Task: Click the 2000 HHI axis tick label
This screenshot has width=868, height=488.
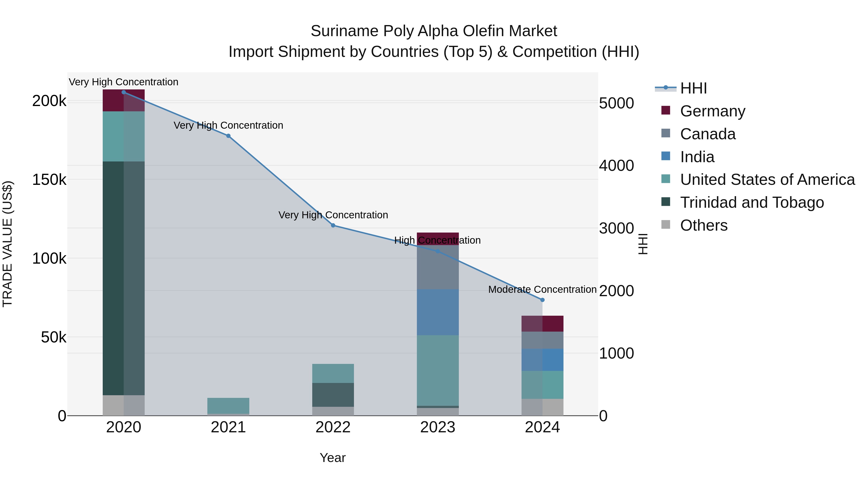Action: point(617,291)
